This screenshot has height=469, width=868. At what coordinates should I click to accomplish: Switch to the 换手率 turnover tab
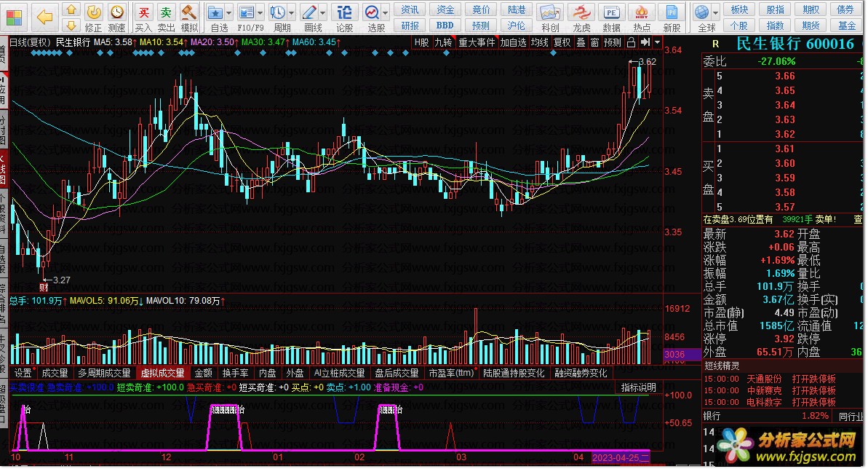235,373
